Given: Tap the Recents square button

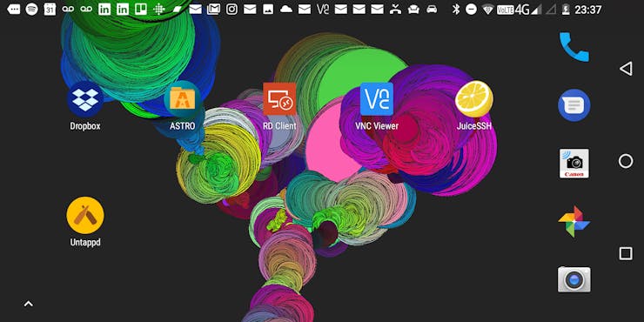Looking at the screenshot, I should click(x=626, y=254).
